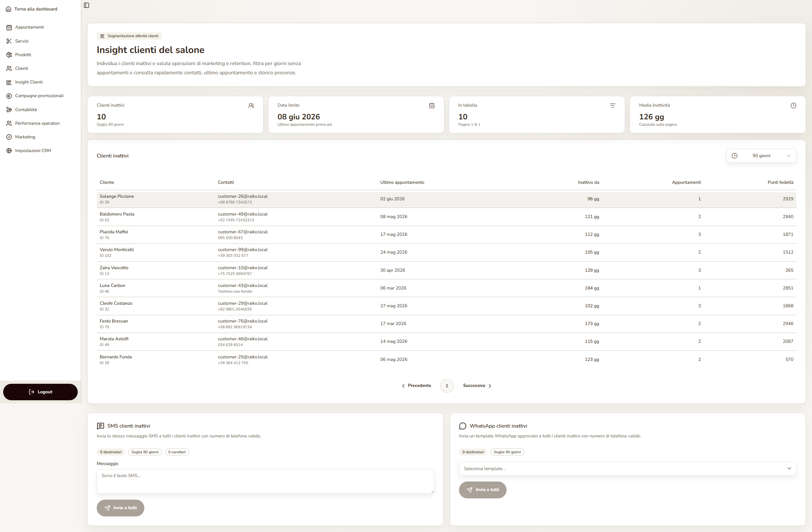Screen dimensions: 812x532
Task: Click the calendar-clock icon in Data limite card
Action: tap(432, 106)
